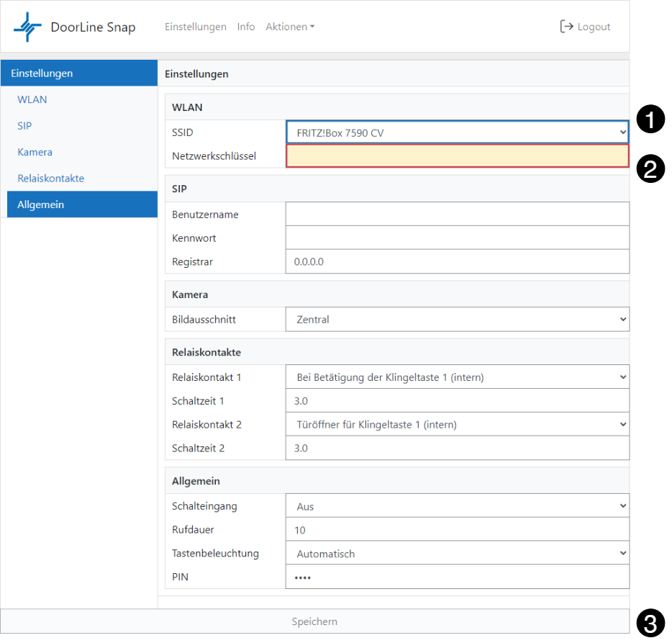
Task: Select Relaiskontakte in the sidebar
Action: point(51,179)
